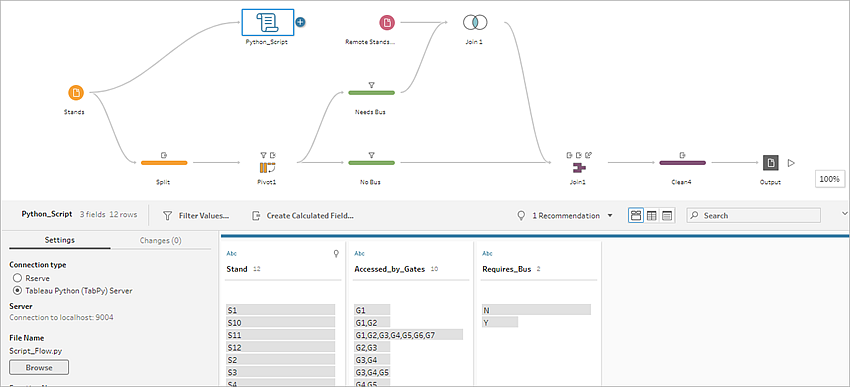
Task: Click the purple Join1 step icon
Action: [579, 168]
